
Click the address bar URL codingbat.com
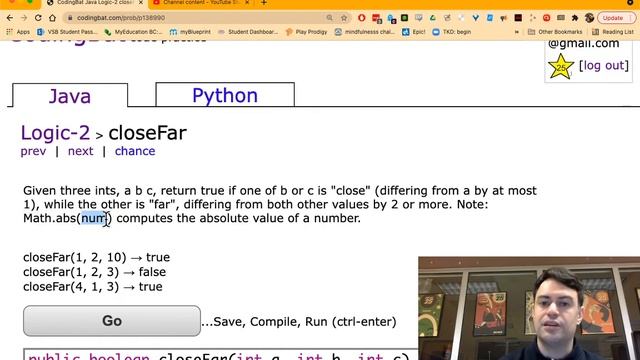121,18
